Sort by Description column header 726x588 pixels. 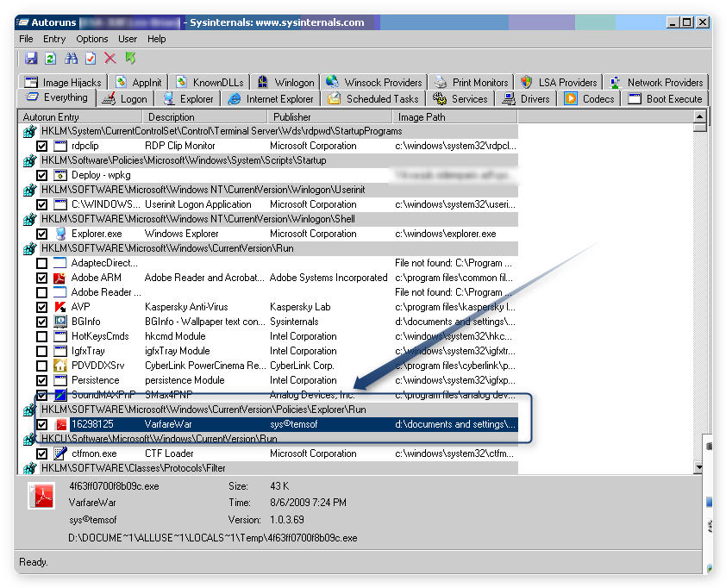(205, 117)
